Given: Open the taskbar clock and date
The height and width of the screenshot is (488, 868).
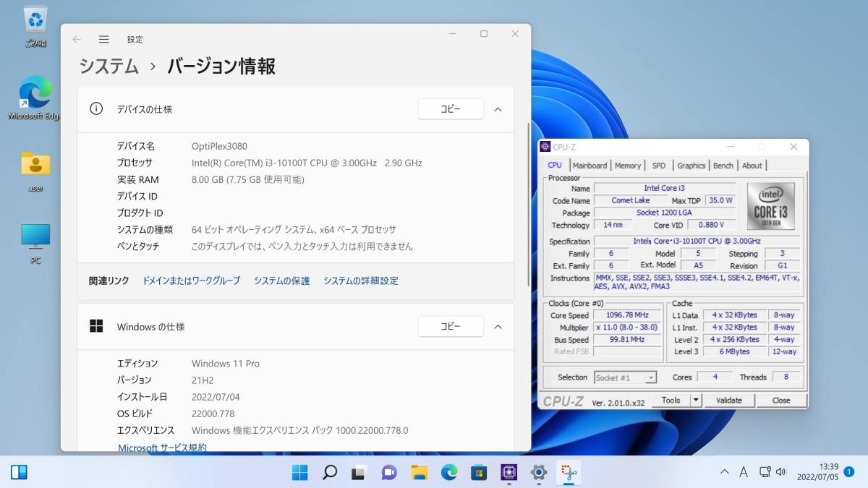Looking at the screenshot, I should click(x=820, y=472).
